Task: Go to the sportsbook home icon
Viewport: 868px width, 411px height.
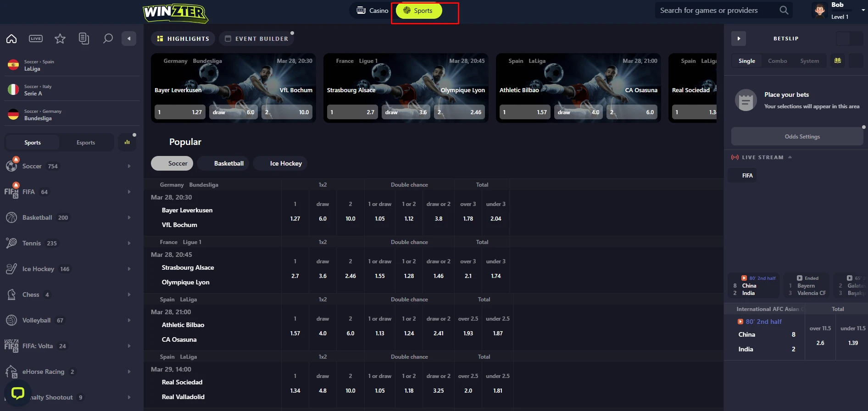Action: (x=11, y=39)
